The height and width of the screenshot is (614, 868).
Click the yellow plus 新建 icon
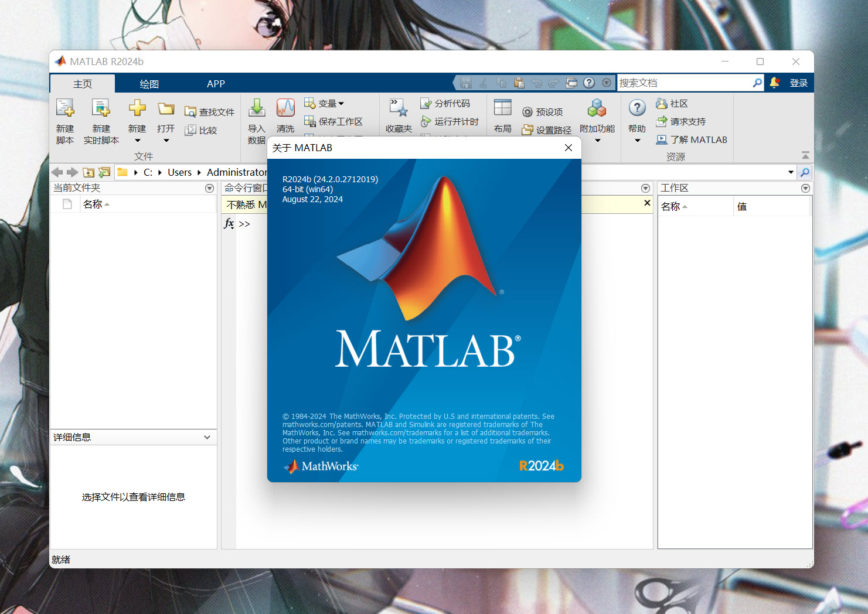pyautogui.click(x=137, y=108)
